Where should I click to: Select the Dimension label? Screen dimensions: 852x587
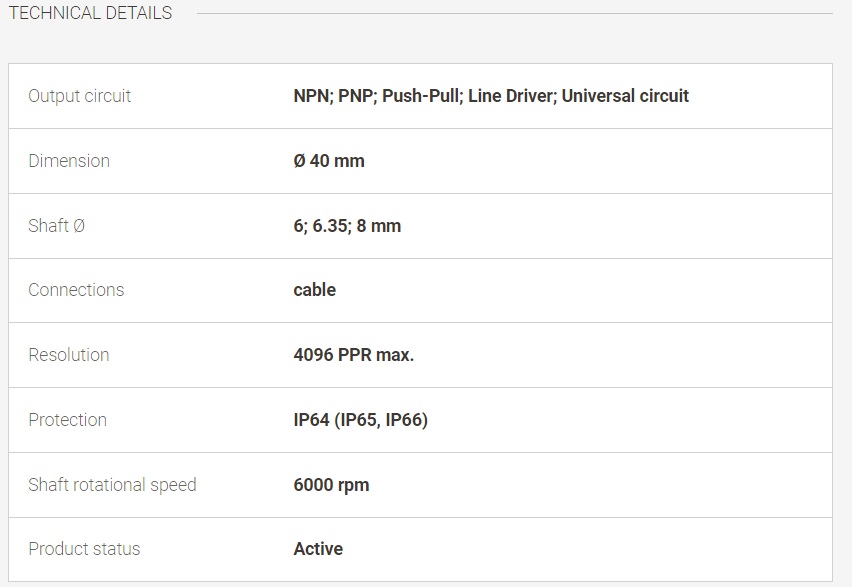point(69,161)
